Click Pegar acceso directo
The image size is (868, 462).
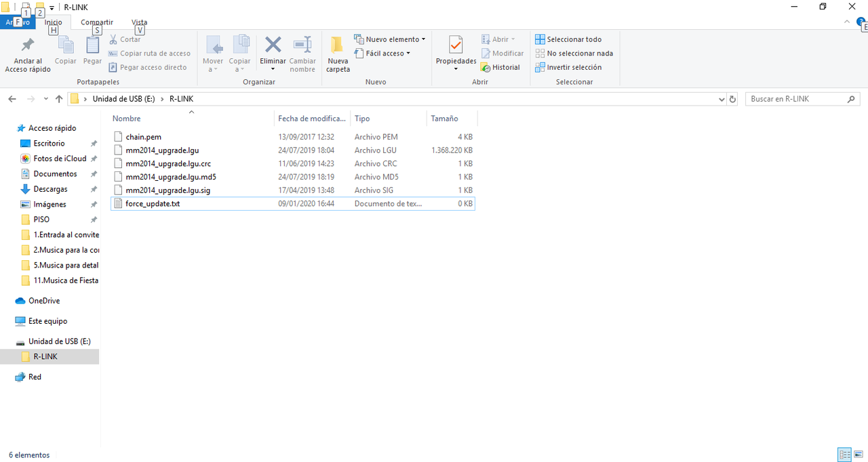click(x=148, y=67)
